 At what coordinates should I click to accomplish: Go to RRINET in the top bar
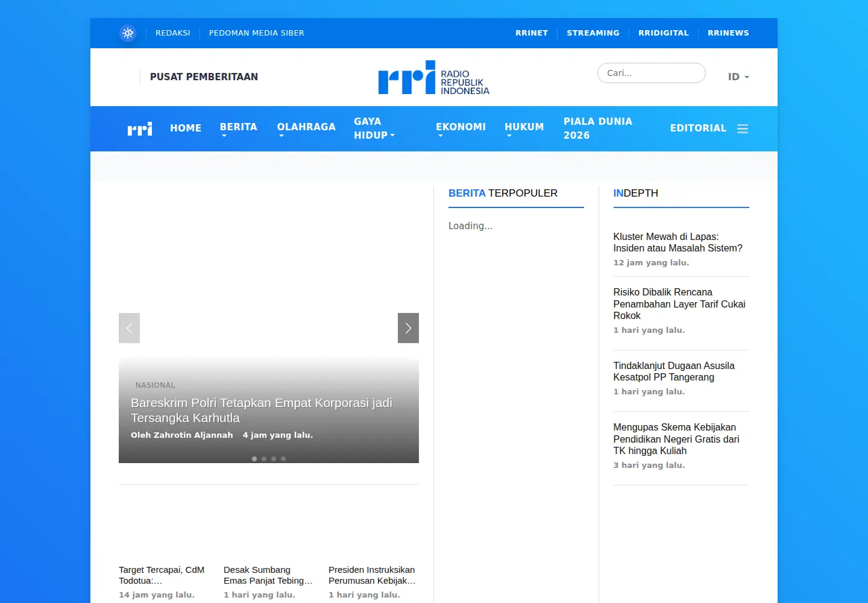[x=532, y=33]
